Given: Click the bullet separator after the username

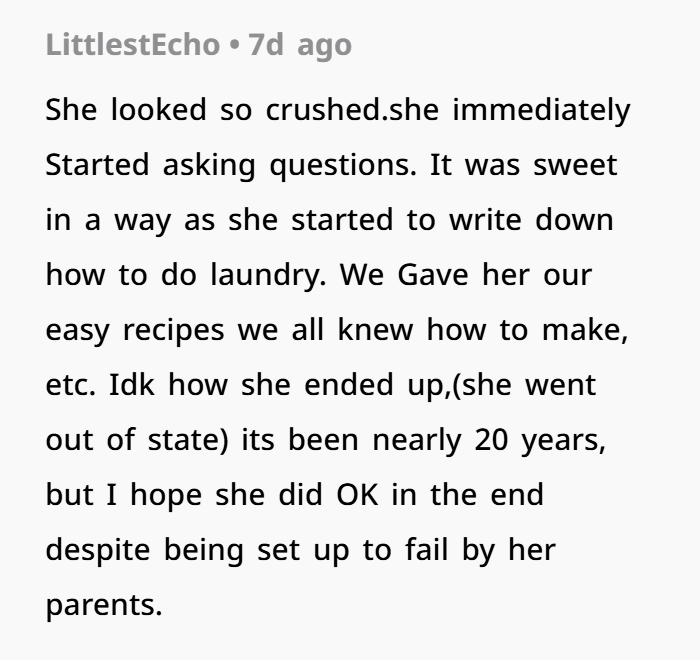Looking at the screenshot, I should click(x=235, y=45).
